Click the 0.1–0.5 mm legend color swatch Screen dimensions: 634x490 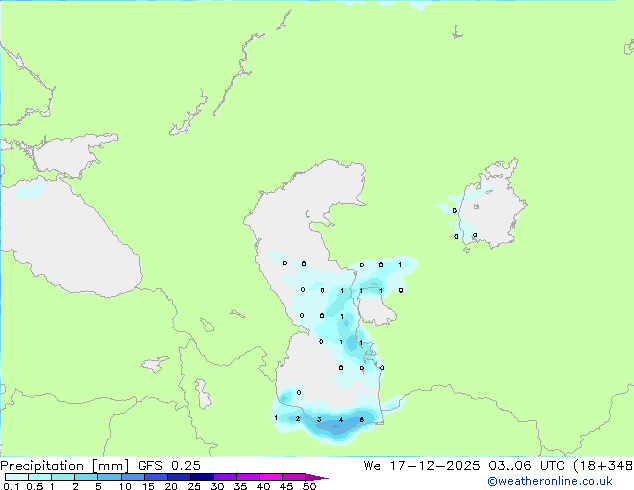[x=17, y=477]
